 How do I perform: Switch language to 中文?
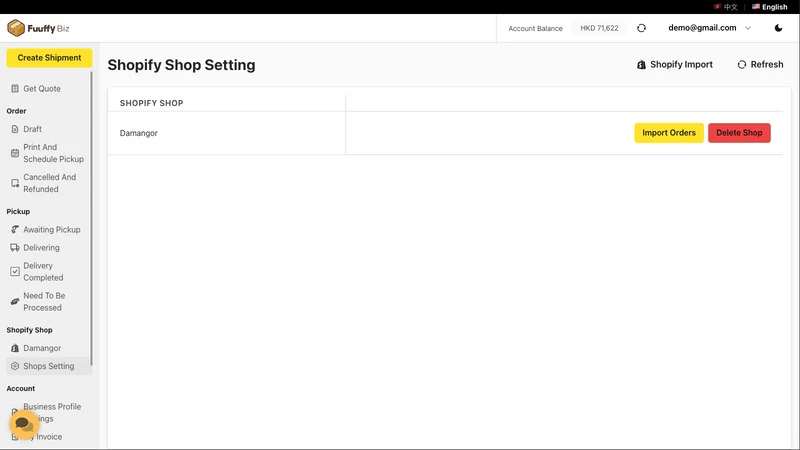(x=726, y=7)
